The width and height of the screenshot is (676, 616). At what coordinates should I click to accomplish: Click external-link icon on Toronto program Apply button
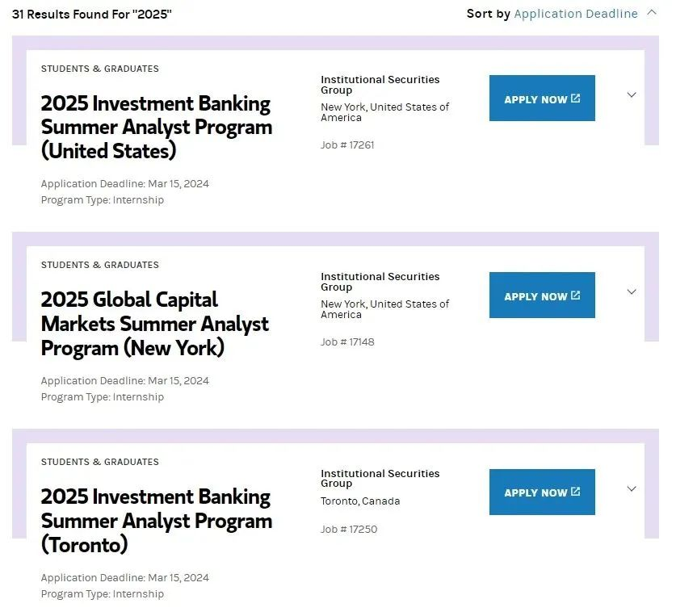576,492
